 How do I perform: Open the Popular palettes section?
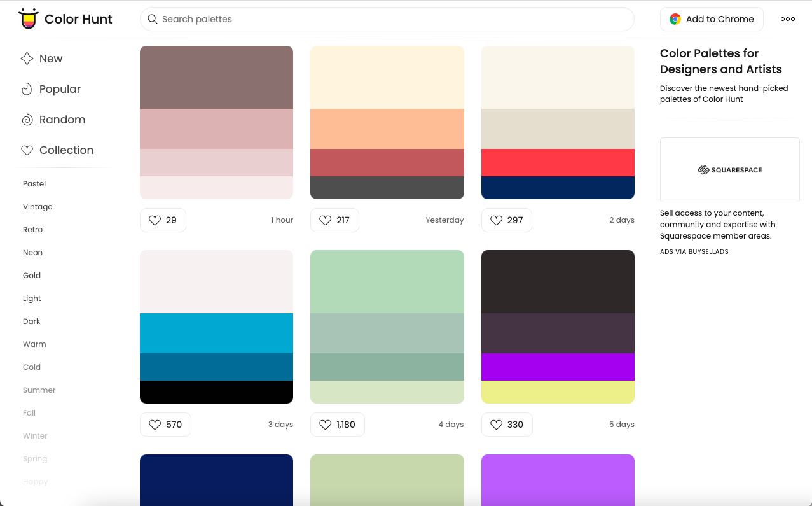(51, 89)
